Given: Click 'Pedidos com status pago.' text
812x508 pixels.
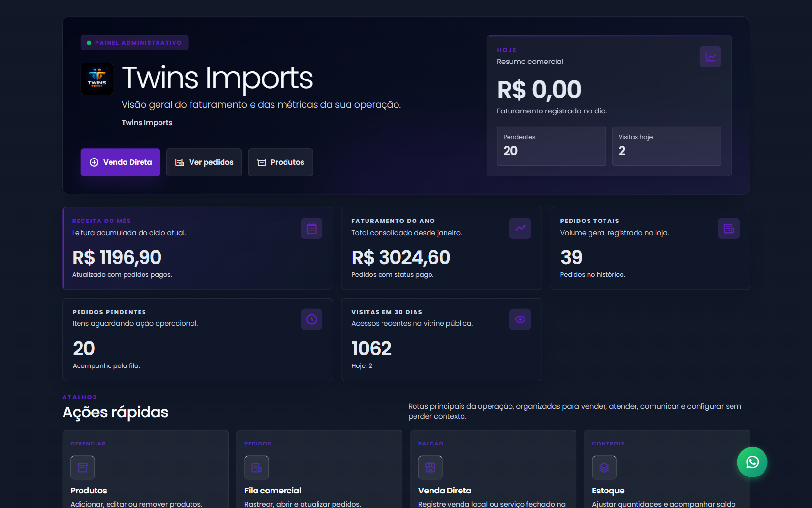Looking at the screenshot, I should [x=392, y=274].
